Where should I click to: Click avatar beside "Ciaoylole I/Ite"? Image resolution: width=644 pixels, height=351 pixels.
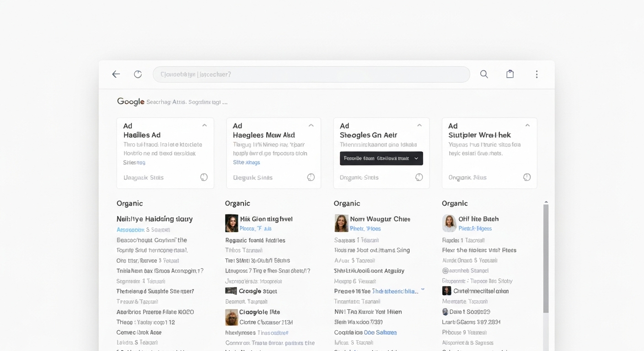(x=231, y=317)
